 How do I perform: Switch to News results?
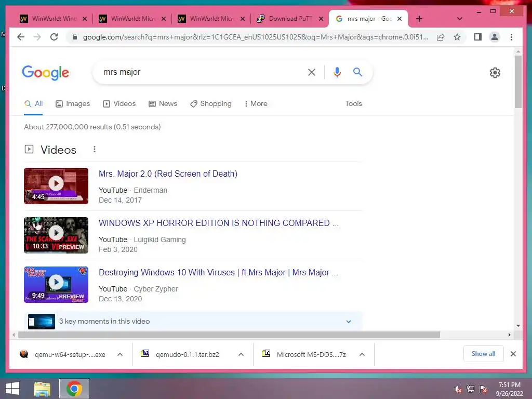pos(163,104)
